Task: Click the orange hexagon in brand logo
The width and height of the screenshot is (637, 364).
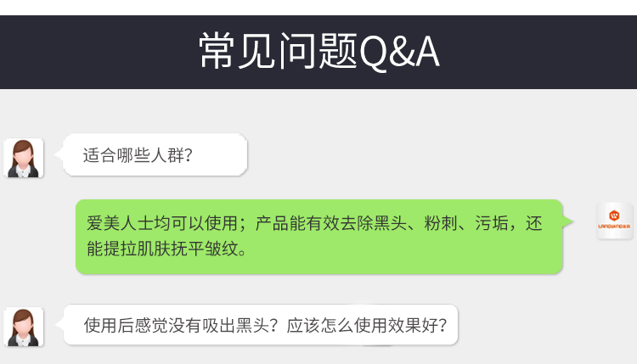Action: pyautogui.click(x=614, y=216)
